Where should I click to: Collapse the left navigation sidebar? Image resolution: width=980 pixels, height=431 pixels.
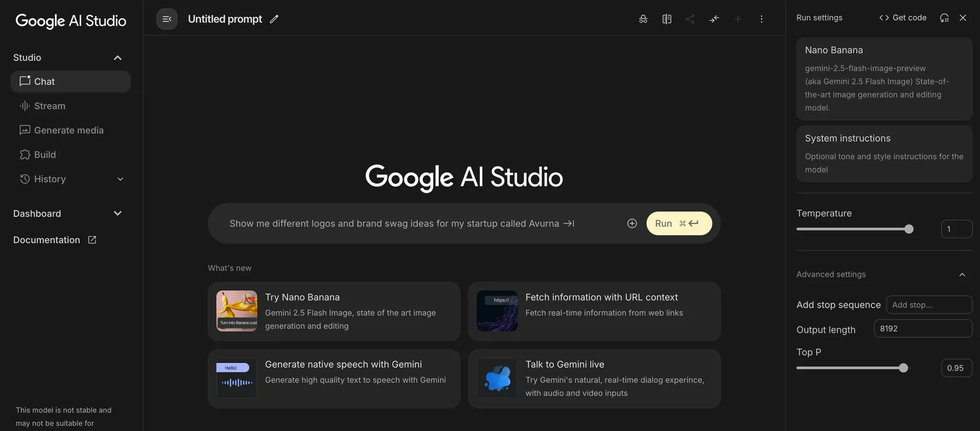pos(167,19)
